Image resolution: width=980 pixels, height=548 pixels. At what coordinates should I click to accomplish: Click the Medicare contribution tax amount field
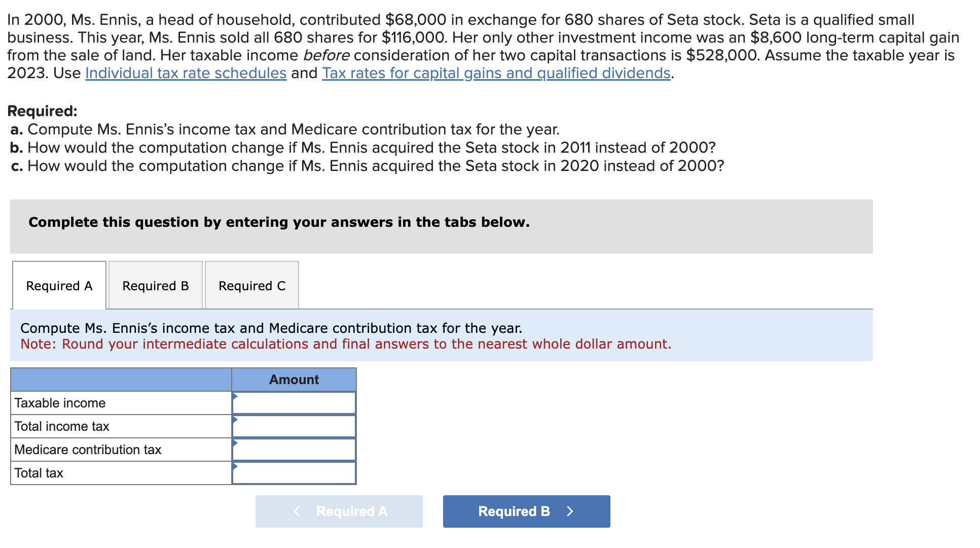[294, 449]
